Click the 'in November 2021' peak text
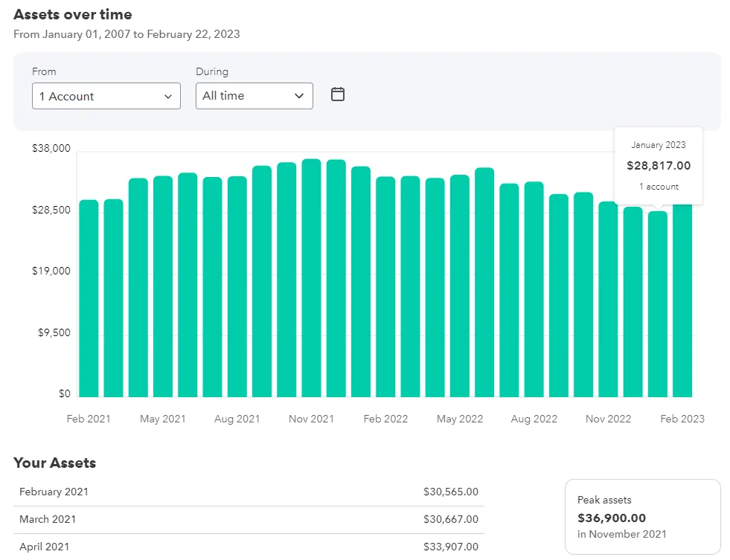Image resolution: width=730 pixels, height=560 pixels. click(x=622, y=535)
